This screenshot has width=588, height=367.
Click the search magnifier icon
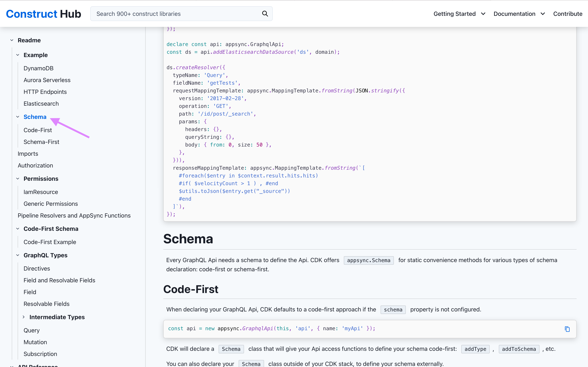tap(265, 14)
